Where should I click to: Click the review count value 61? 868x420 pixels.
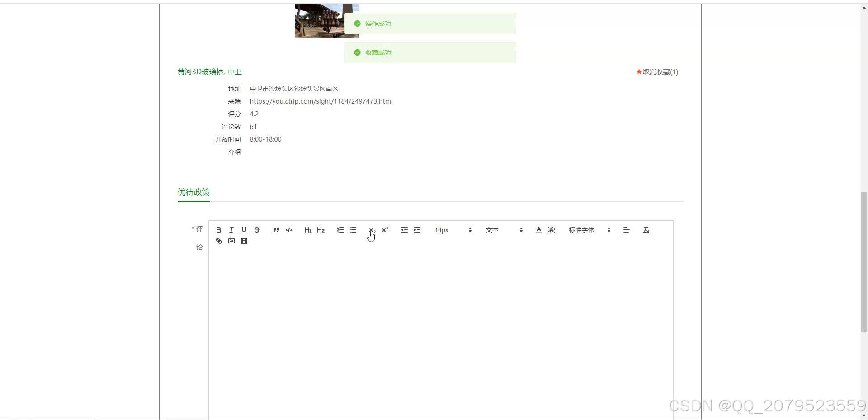pyautogui.click(x=253, y=127)
